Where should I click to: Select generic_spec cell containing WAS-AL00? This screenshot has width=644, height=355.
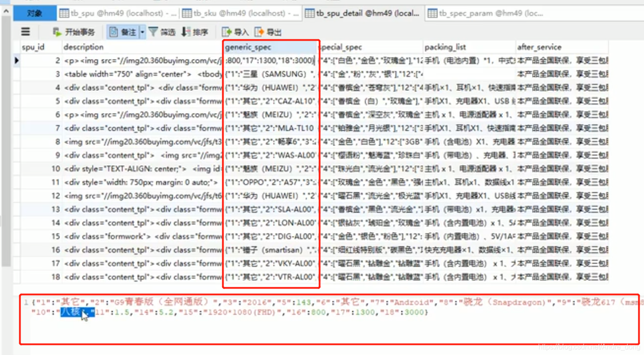[270, 155]
